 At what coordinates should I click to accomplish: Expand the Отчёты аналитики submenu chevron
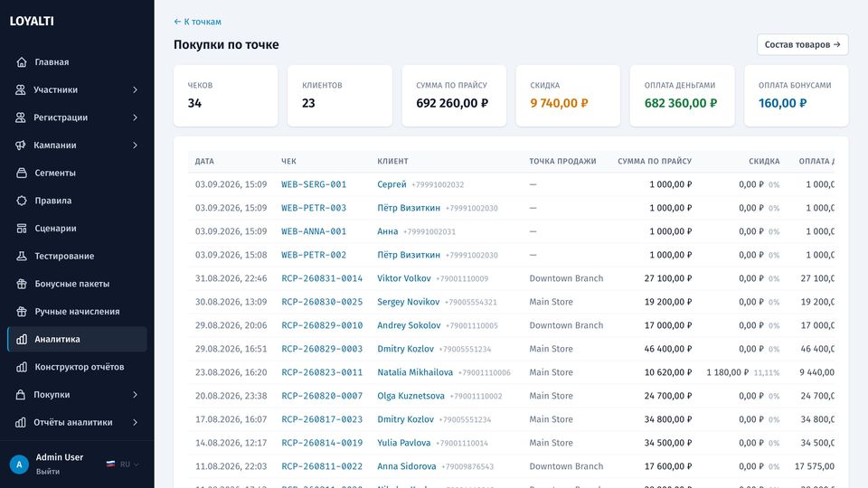(x=135, y=422)
